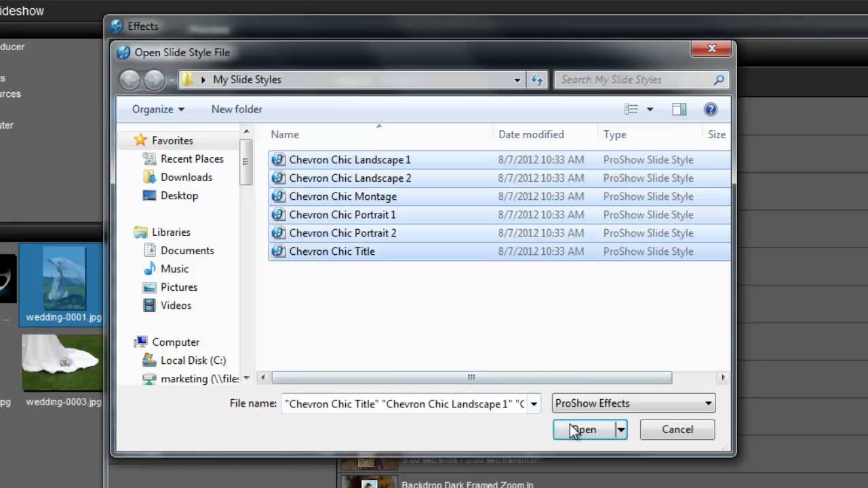Click the Libraries icon

click(140, 232)
